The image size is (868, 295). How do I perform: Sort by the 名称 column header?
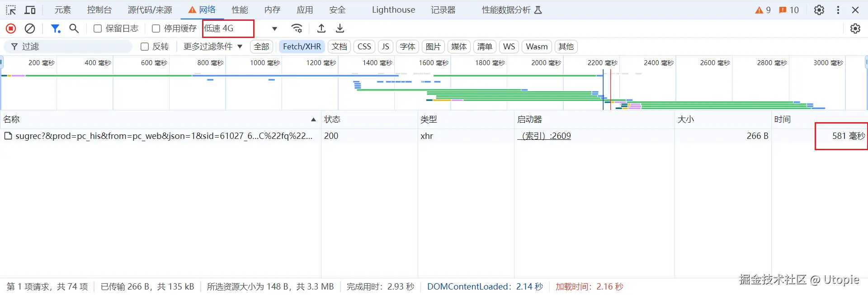click(x=160, y=119)
